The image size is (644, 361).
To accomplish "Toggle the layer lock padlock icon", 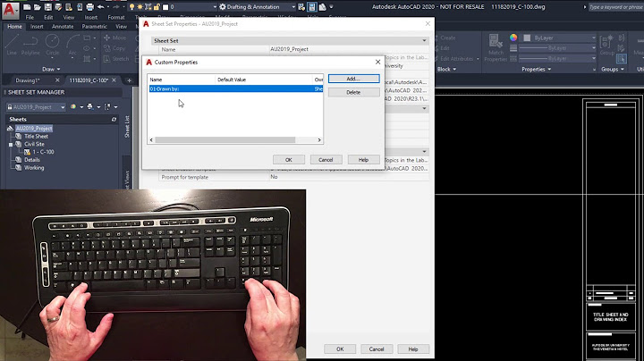I will (x=157, y=7).
